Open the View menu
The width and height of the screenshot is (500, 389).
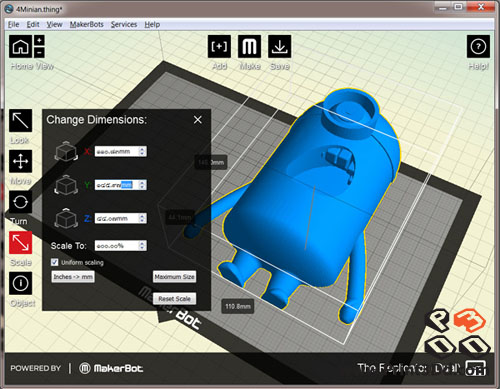(54, 24)
